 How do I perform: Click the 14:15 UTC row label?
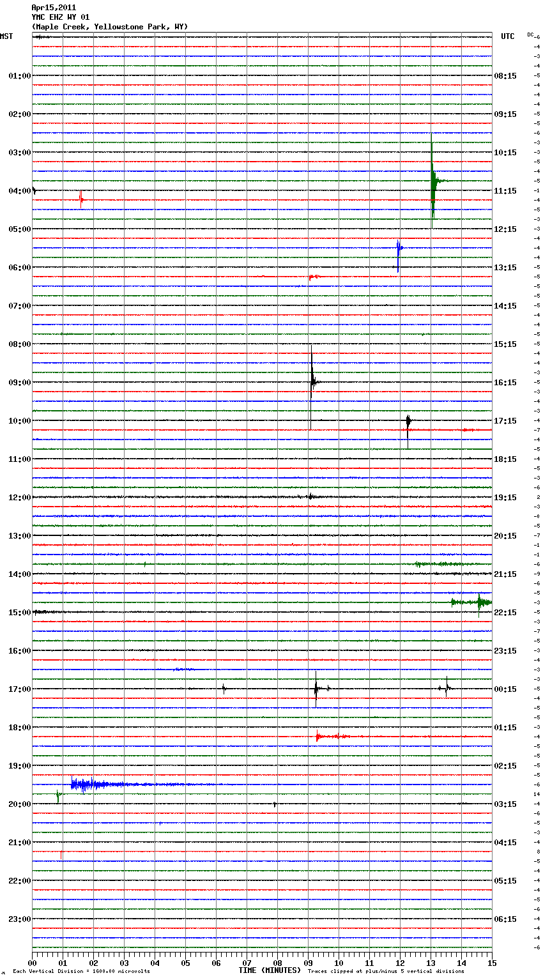[x=505, y=306]
